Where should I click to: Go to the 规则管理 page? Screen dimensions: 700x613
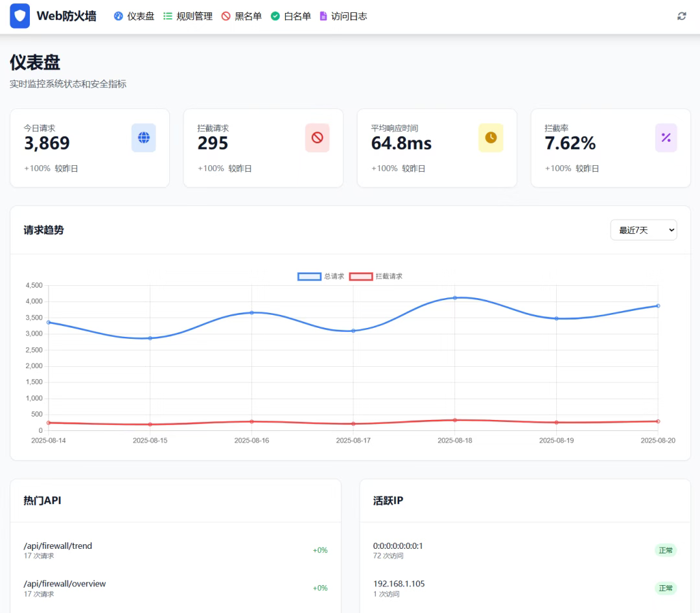coord(187,16)
